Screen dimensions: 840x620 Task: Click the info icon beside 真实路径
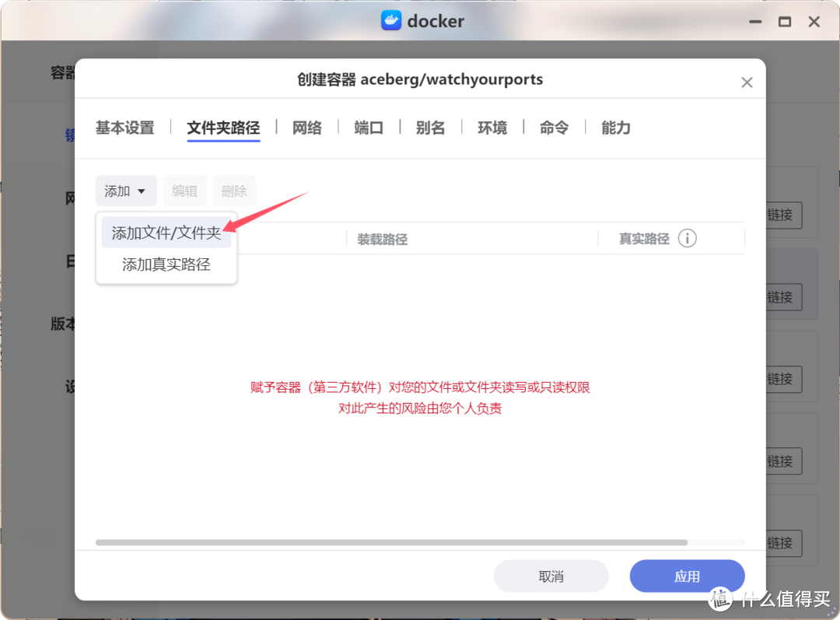click(x=688, y=239)
